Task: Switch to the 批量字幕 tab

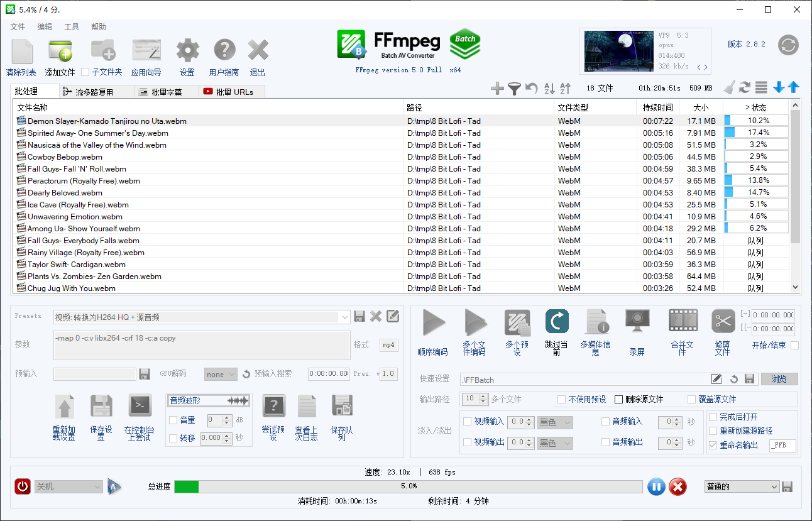Action: 167,90
